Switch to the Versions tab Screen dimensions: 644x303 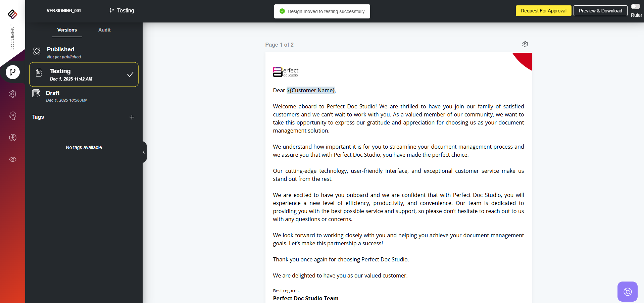[67, 30]
